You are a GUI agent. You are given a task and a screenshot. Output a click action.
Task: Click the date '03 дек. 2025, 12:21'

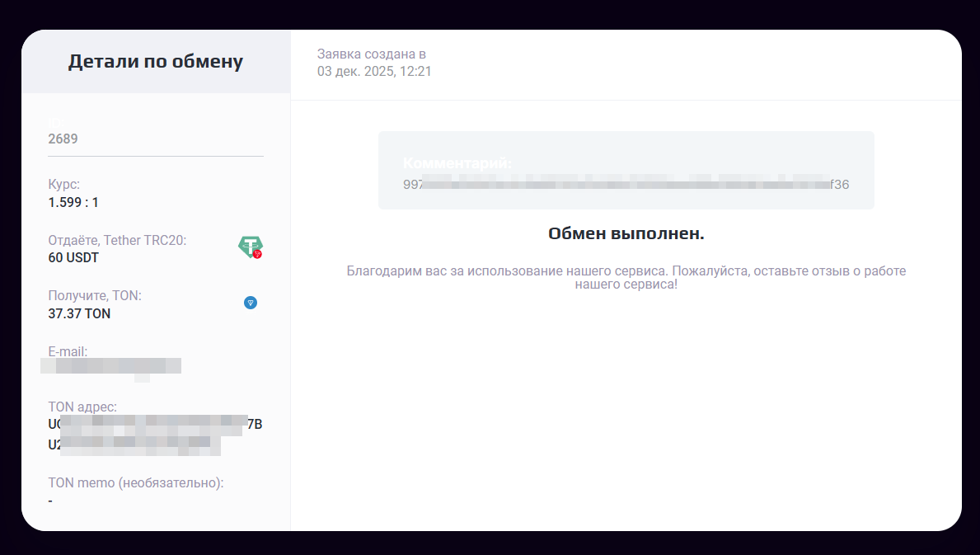374,72
